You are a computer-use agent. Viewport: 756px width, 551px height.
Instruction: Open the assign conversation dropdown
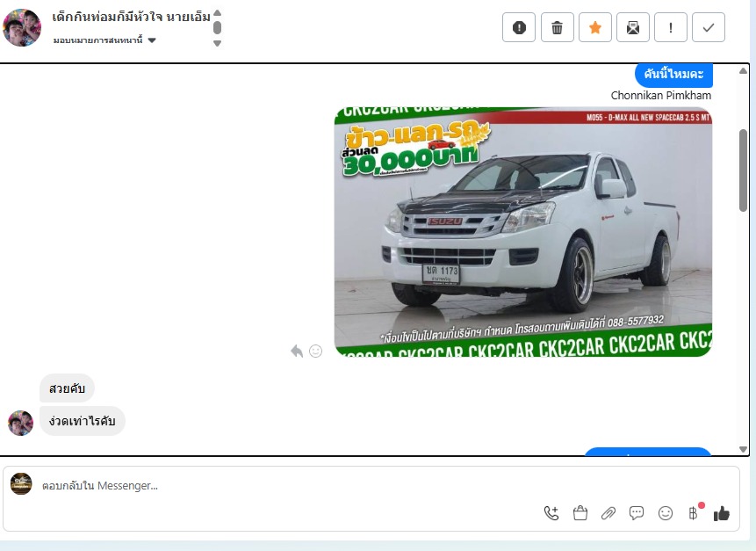[x=104, y=40]
